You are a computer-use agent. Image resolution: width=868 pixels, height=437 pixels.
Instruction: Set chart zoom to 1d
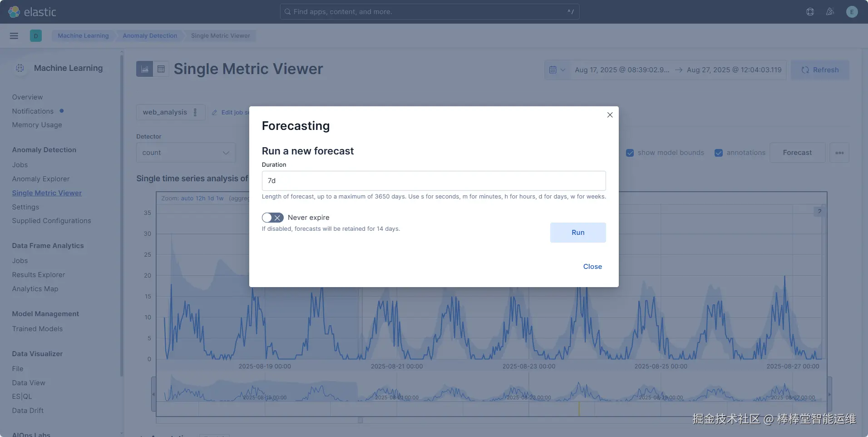211,199
